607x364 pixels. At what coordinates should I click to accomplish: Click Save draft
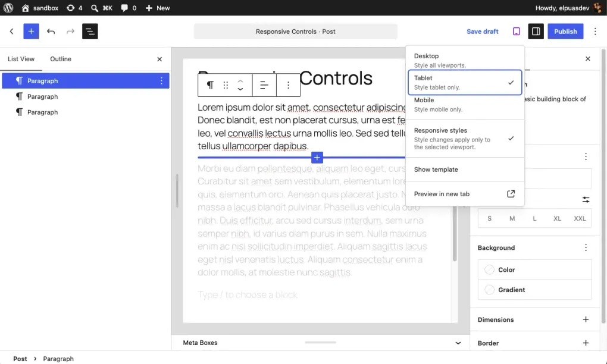tap(483, 32)
